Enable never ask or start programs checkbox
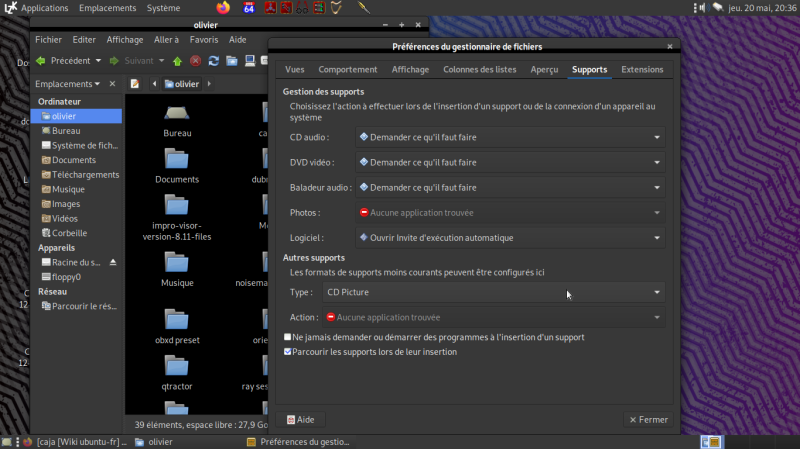The image size is (800, 449). pyautogui.click(x=288, y=337)
